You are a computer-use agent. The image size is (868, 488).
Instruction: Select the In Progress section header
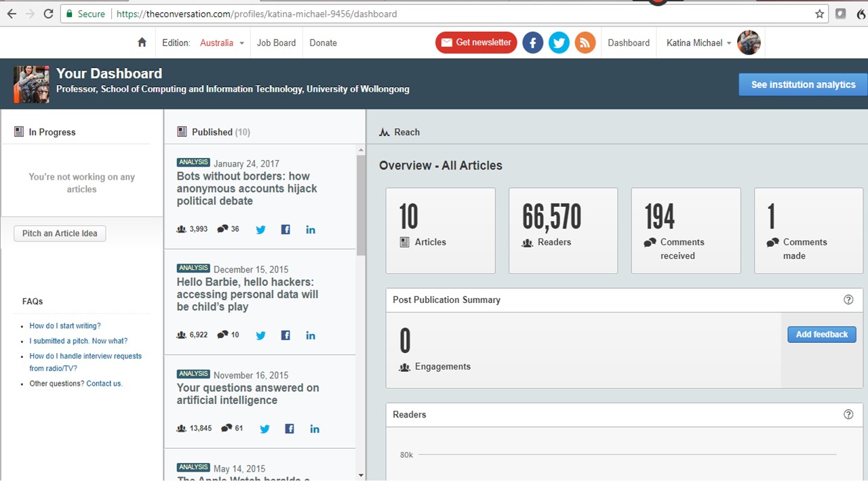(45, 132)
